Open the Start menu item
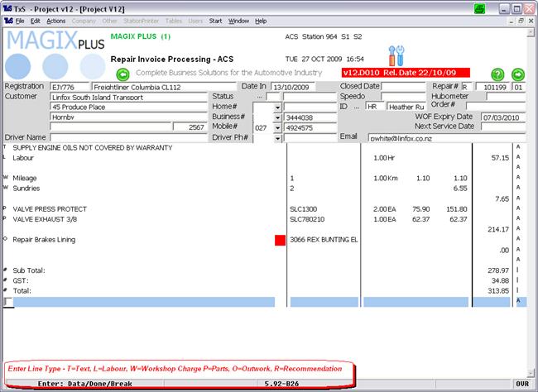The image size is (538, 392). point(215,21)
